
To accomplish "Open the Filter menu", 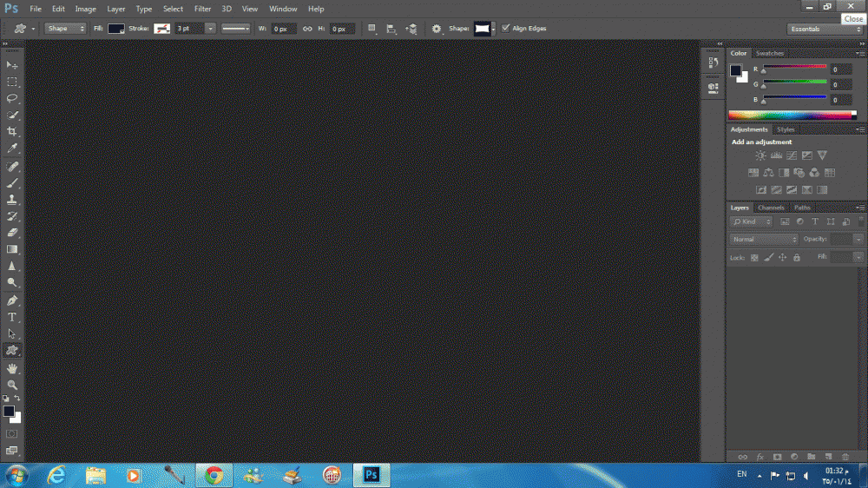I will point(202,9).
